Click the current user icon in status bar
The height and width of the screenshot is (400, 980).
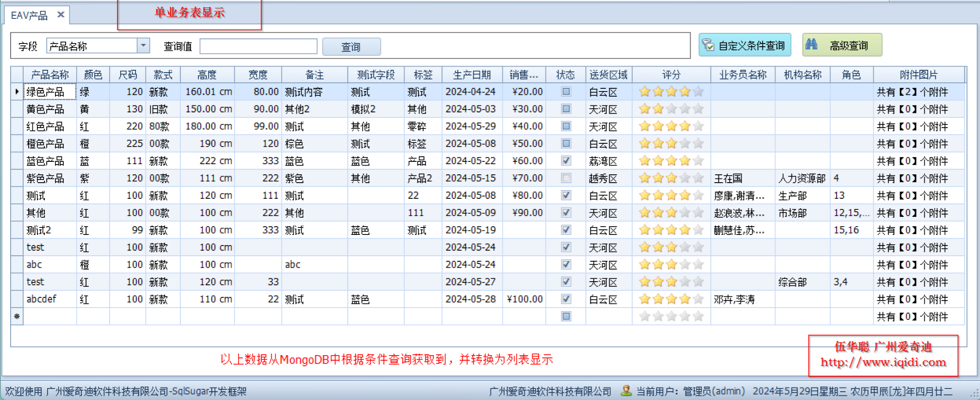[626, 391]
